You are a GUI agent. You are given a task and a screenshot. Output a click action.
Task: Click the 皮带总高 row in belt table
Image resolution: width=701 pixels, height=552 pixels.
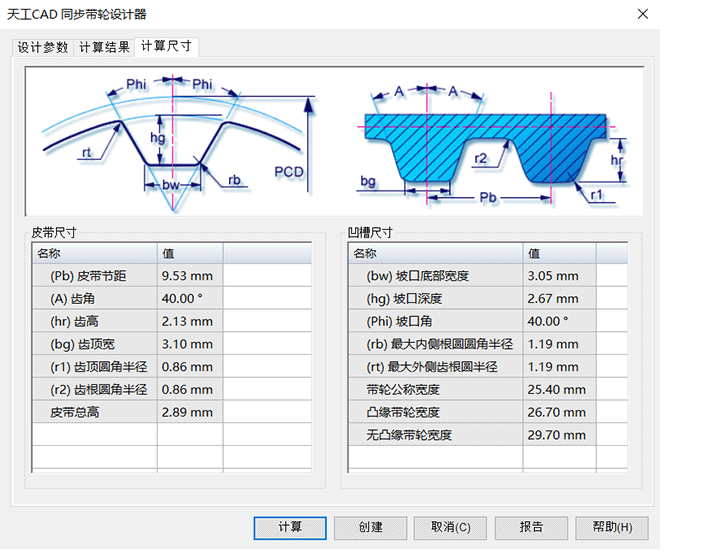[96, 412]
